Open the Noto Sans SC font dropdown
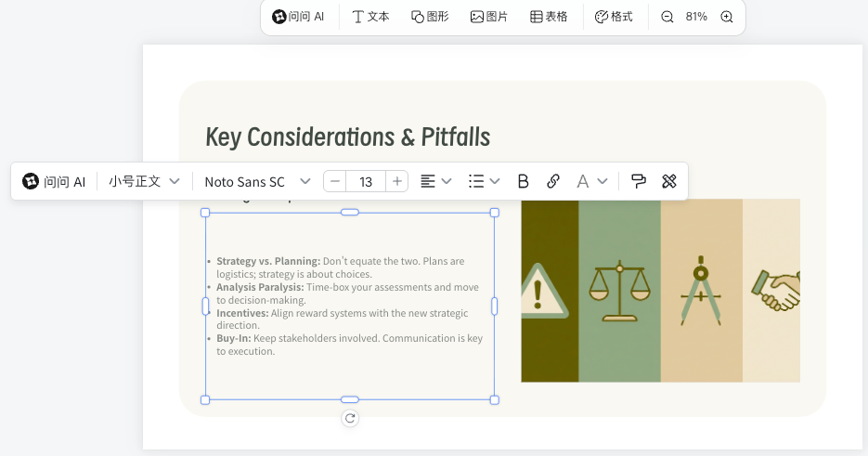Screen dimensions: 868x456 [x=257, y=181]
